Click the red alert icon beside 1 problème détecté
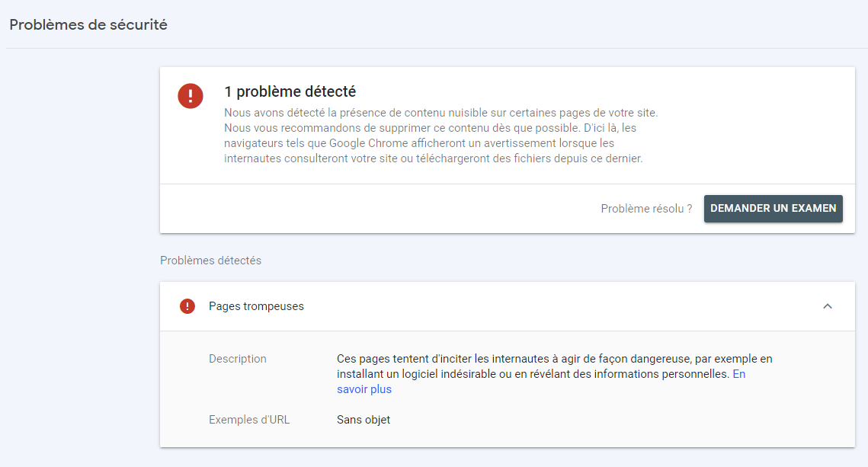Viewport: 868px width, 467px height. [191, 96]
